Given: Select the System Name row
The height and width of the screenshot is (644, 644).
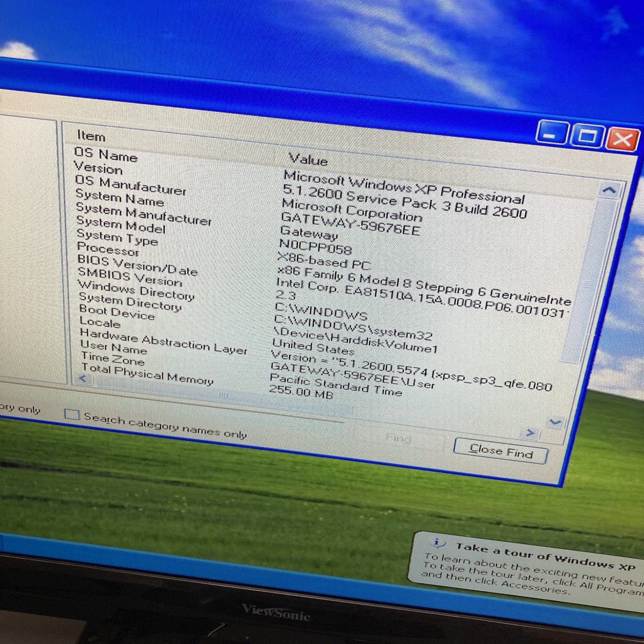Looking at the screenshot, I should coord(120,198).
